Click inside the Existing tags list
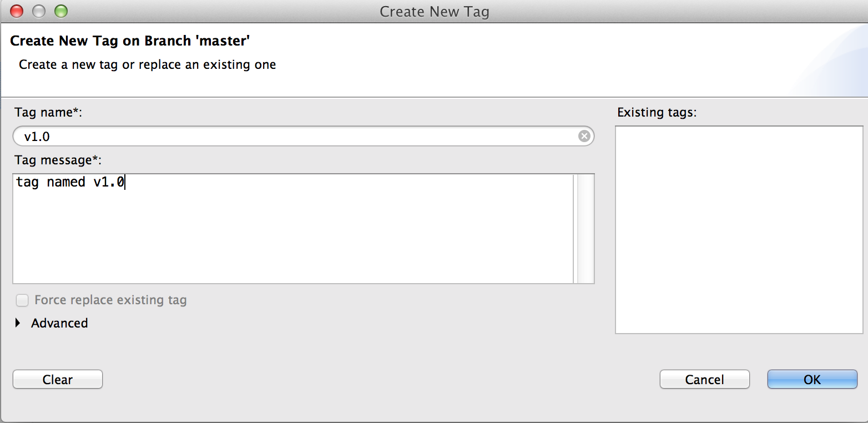Screen dimensions: 868x423 click(739, 230)
